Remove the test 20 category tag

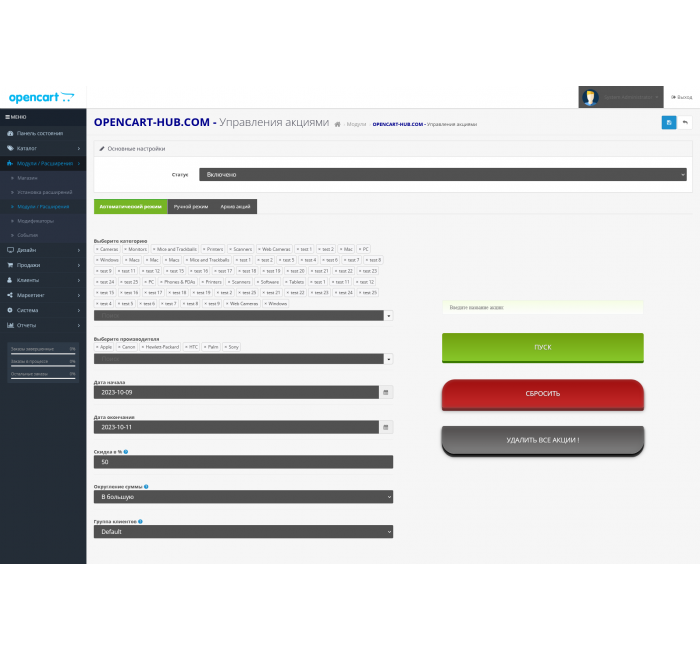pyautogui.click(x=288, y=271)
